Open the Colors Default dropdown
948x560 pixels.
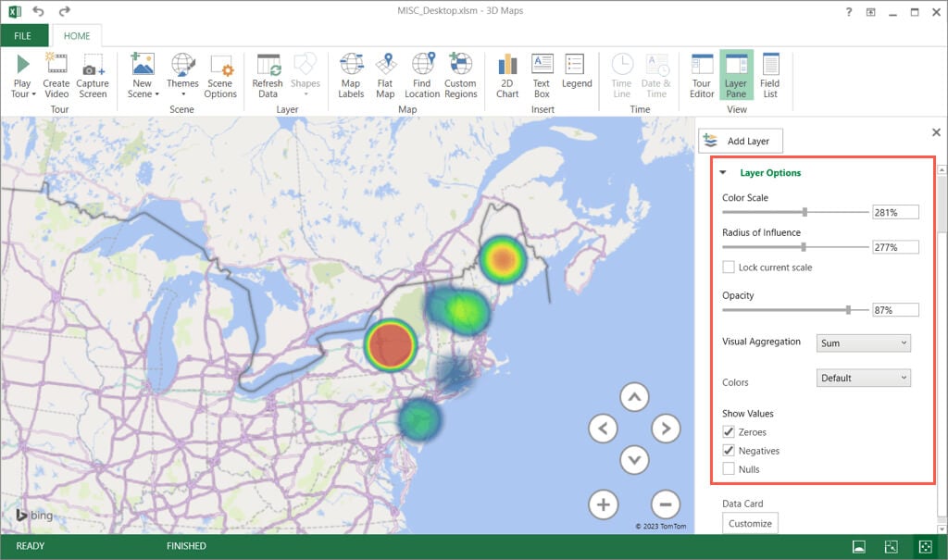pos(864,378)
